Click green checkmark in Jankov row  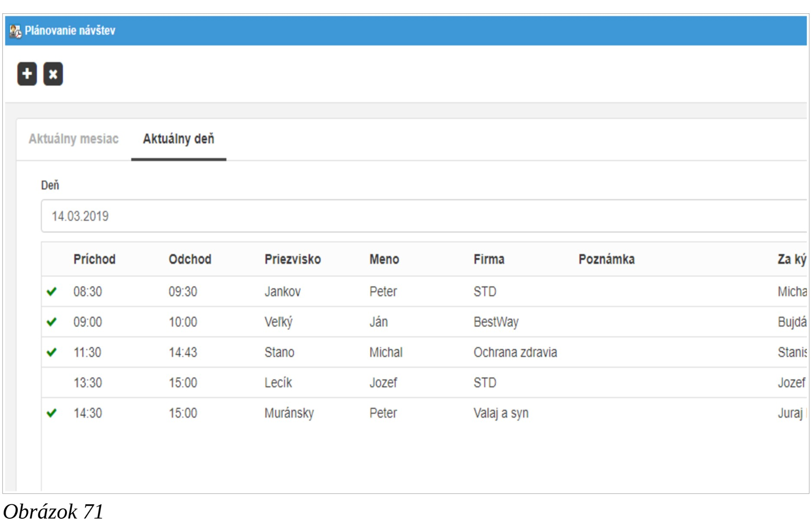[x=52, y=292]
